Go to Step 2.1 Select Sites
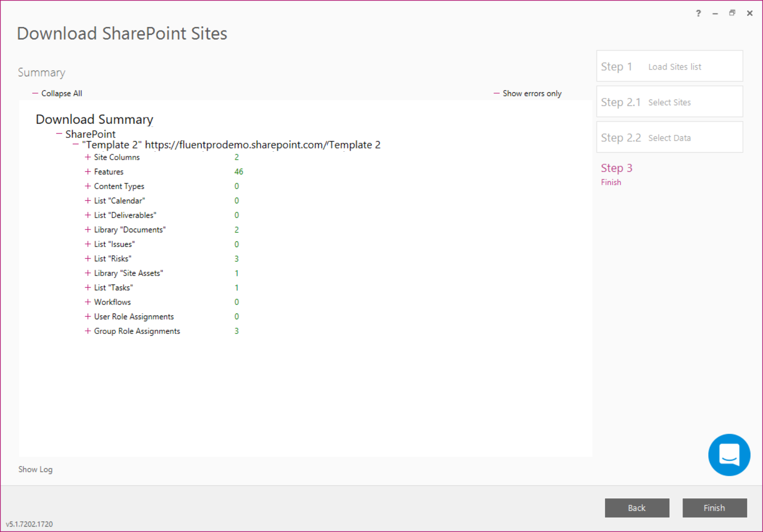The height and width of the screenshot is (532, 763). click(669, 102)
